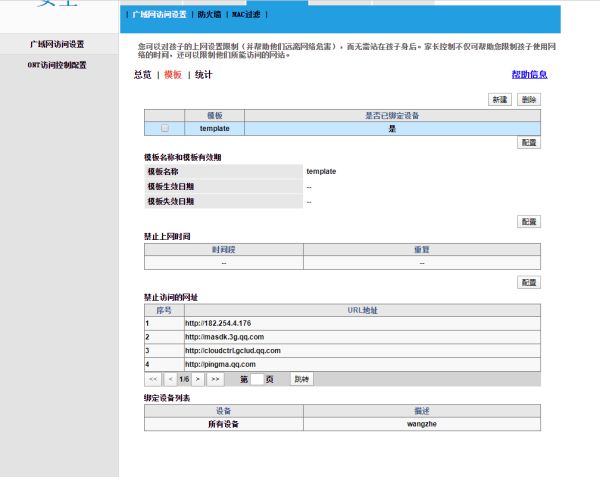The width and height of the screenshot is (600, 477).
Task: Select the 广域网访问设置 top tab
Action: coord(160,15)
